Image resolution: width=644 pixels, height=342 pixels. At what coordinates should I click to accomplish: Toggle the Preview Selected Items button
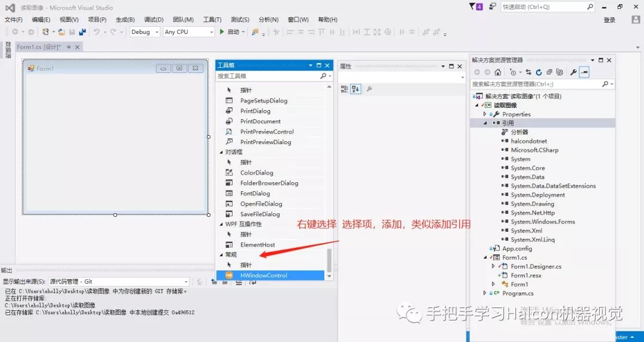[584, 72]
